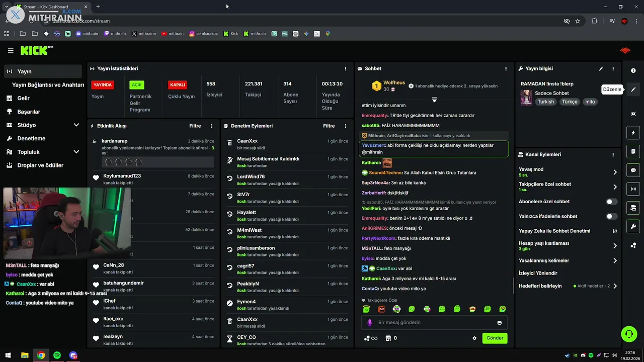Click kardanarap in Etkinlik Akışı
Screen dimensions: 644x362
pyautogui.click(x=114, y=141)
